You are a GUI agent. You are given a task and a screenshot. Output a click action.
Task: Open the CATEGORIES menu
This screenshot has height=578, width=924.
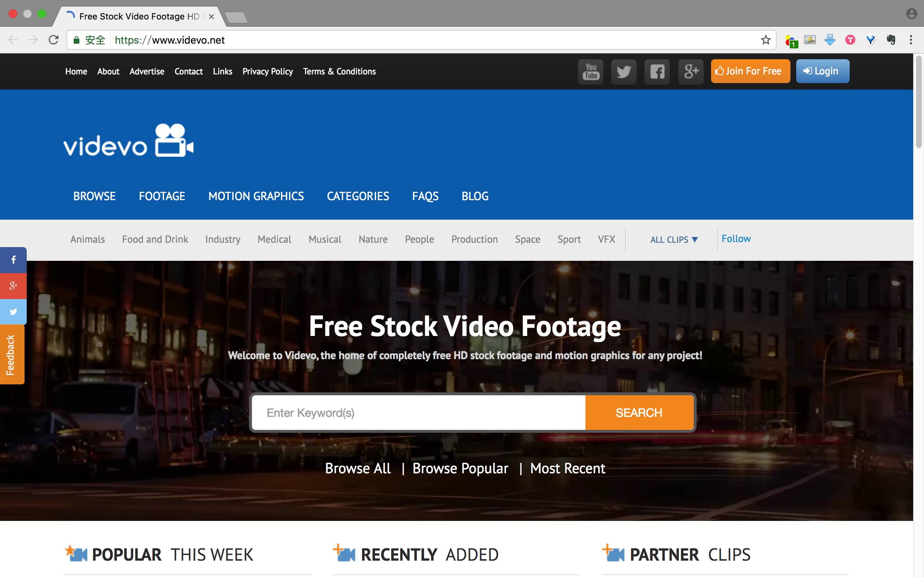358,196
